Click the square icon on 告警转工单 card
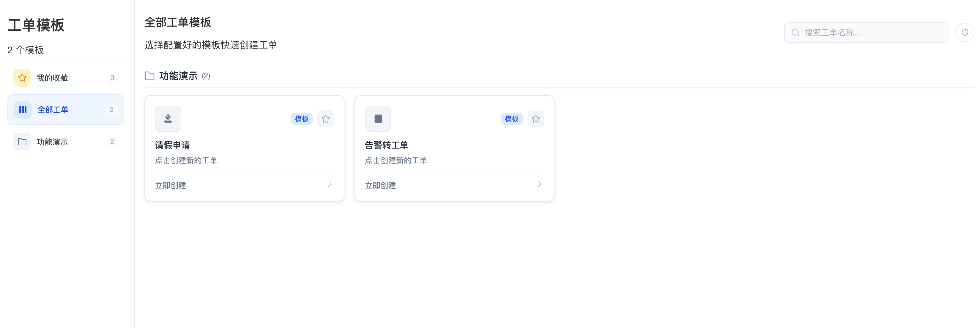980x328 pixels. click(378, 118)
